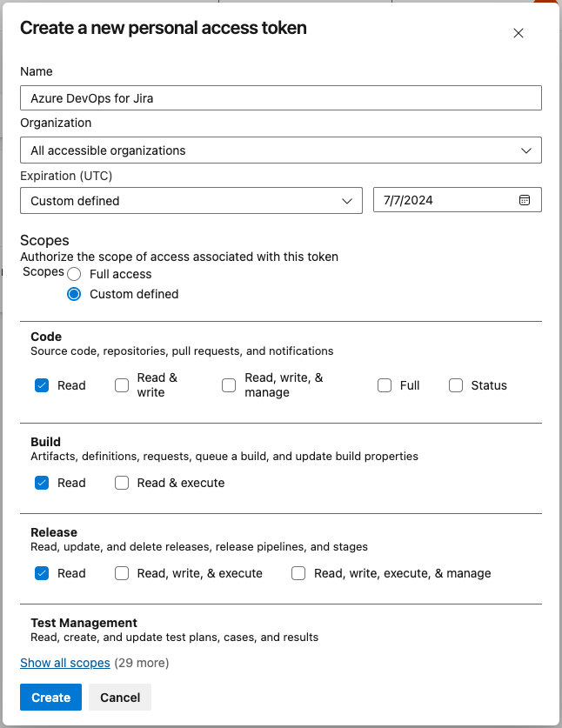
Task: Enable the Code Status checkbox
Action: pyautogui.click(x=456, y=385)
